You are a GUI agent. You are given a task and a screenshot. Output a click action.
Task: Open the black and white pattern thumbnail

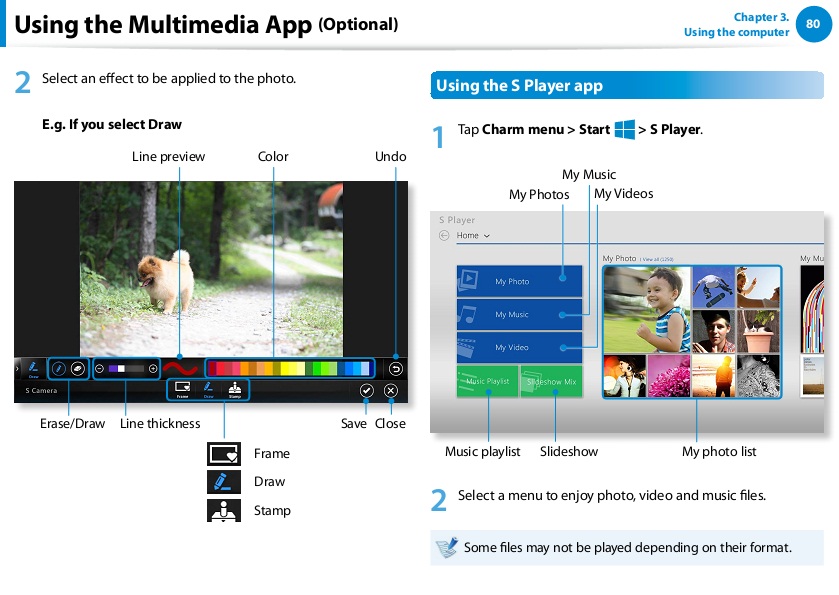(x=758, y=376)
